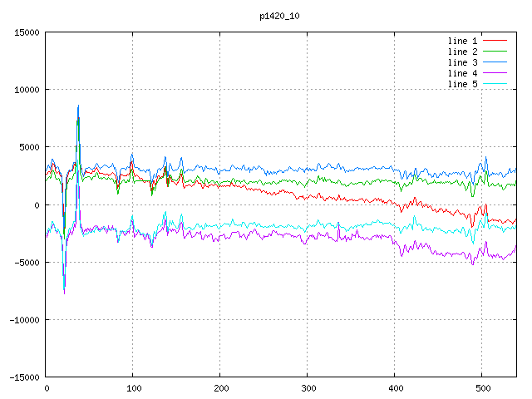532x399 pixels.
Task: Select the 'line 2' legend label
Action: [463, 52]
